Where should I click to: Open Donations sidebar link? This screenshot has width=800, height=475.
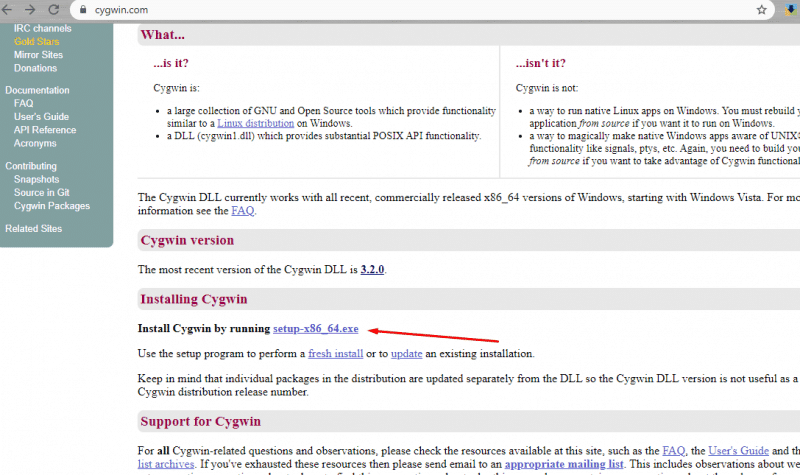[35, 68]
